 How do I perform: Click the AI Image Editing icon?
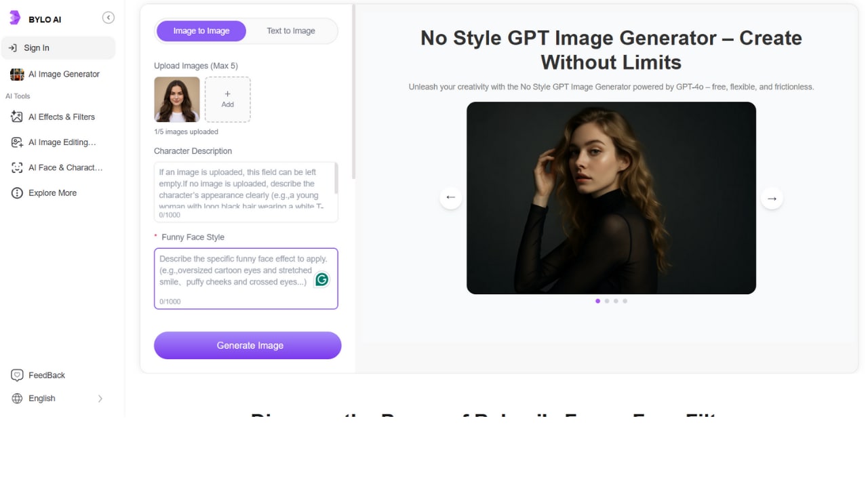click(x=17, y=142)
